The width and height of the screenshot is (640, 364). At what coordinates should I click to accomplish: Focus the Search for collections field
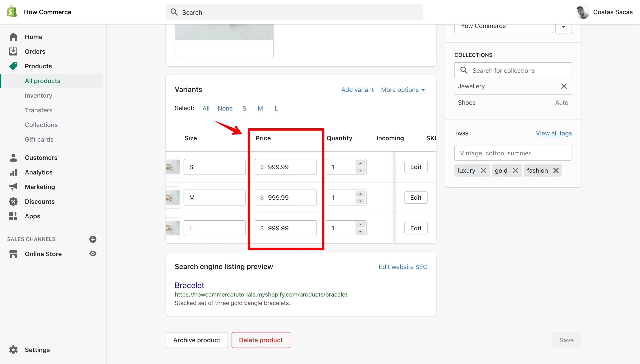click(x=513, y=70)
